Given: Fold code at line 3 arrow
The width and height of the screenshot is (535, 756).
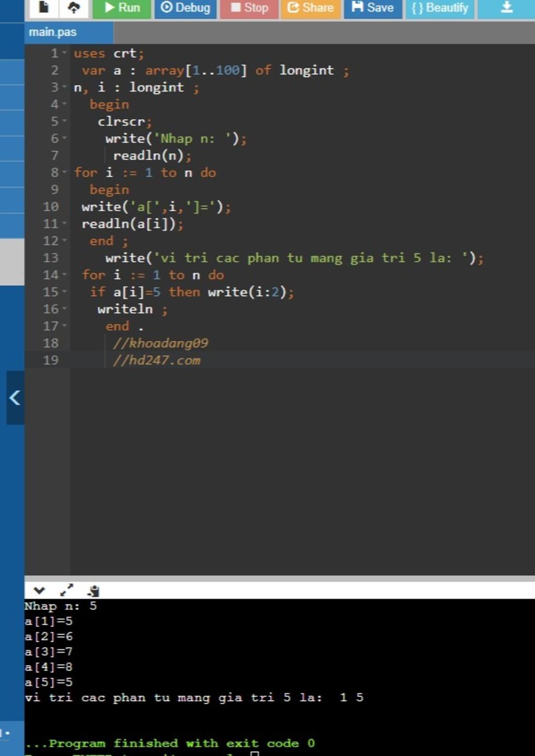Looking at the screenshot, I should 64,87.
